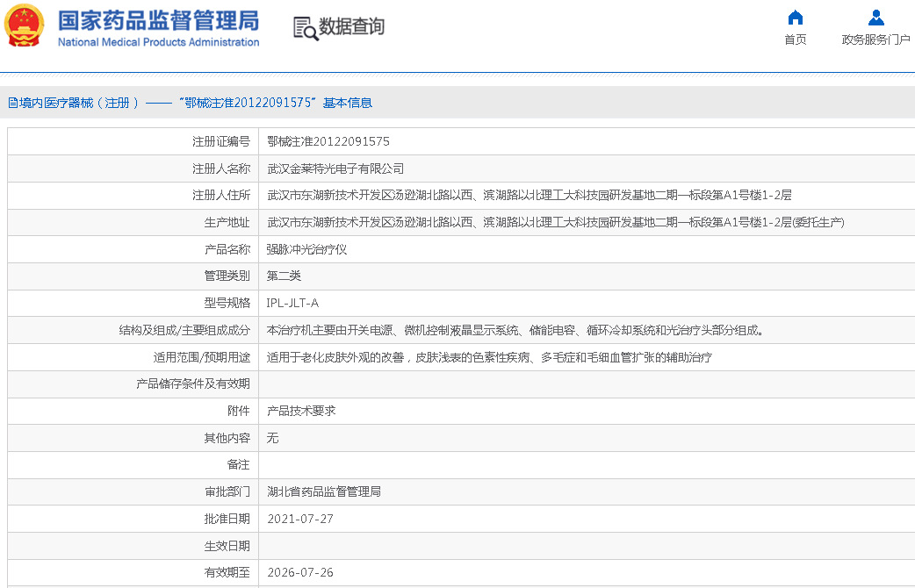This screenshot has height=588, width=915.
Task: Click the 首页 house icon
Action: click(796, 18)
